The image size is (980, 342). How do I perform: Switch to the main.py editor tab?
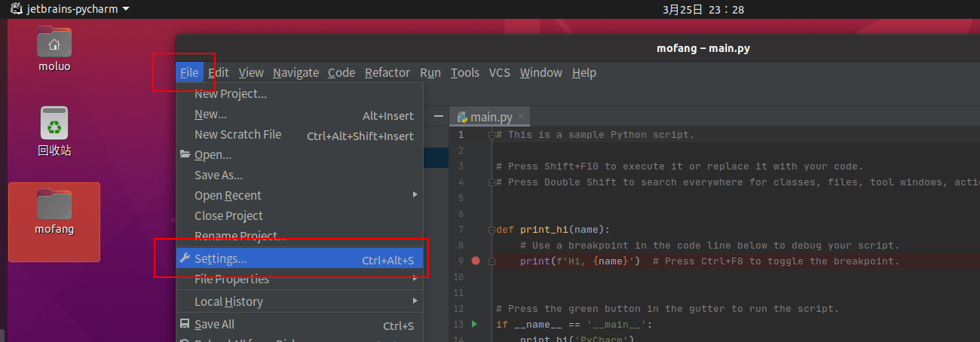492,117
